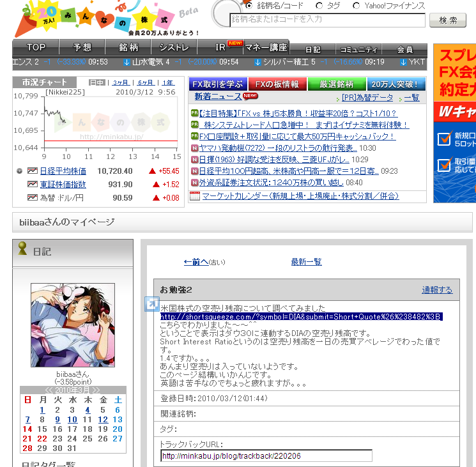This screenshot has width=476, height=467.
Task: Click the PR icon beside the FX vs 株 headline
Action: 194,114
